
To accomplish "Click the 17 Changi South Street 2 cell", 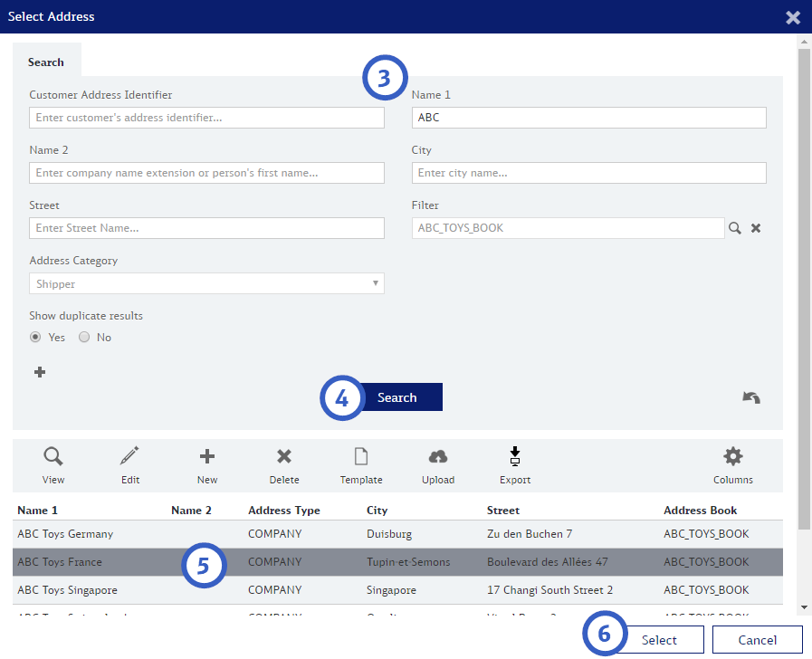I will tap(549, 590).
